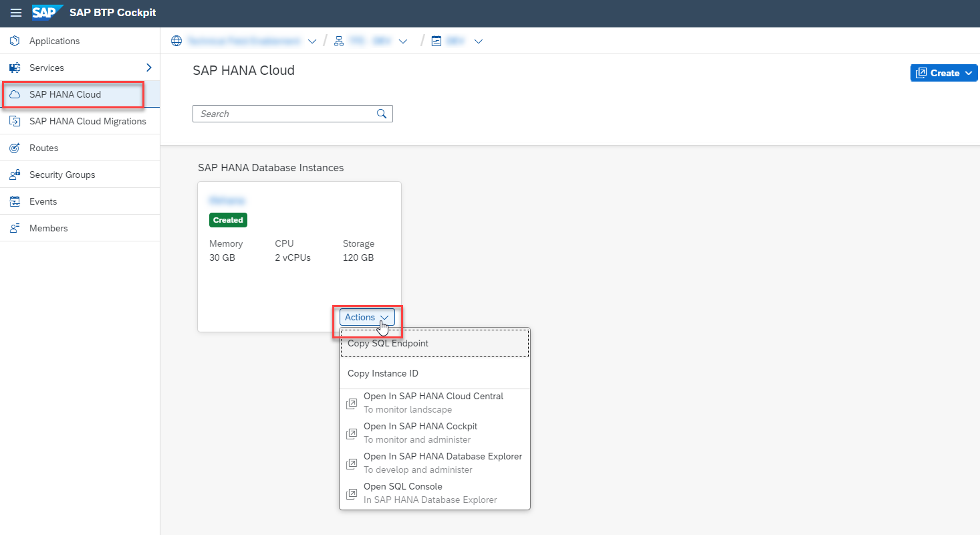
Task: Click the SAP BTP Cockpit title
Action: pos(113,13)
